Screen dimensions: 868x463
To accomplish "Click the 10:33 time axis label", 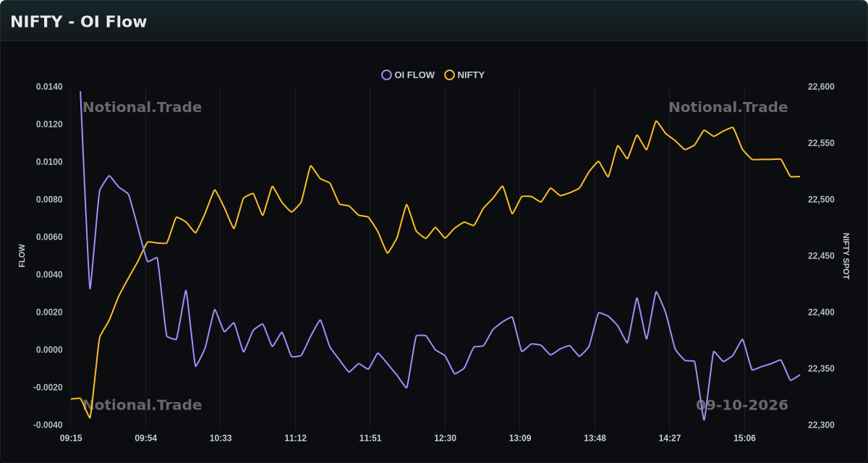I will (221, 438).
